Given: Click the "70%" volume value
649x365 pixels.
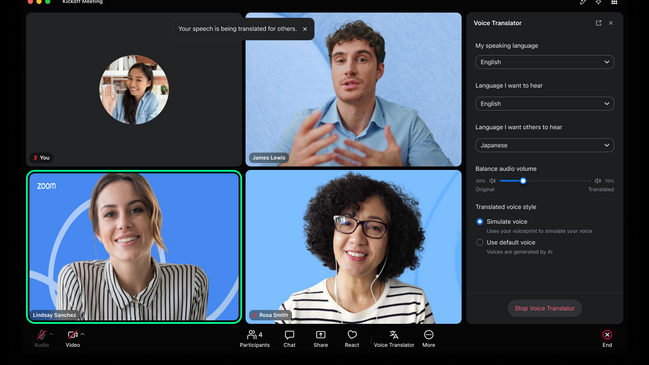Looking at the screenshot, I should point(609,181).
